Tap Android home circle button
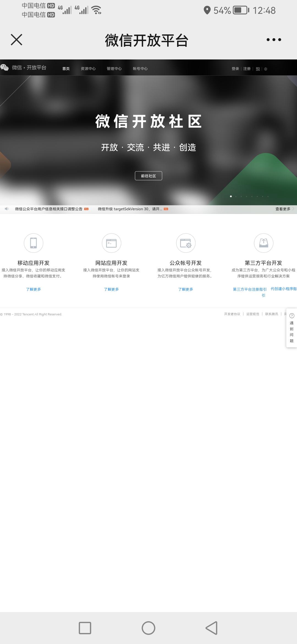The image size is (297, 644). click(148, 628)
